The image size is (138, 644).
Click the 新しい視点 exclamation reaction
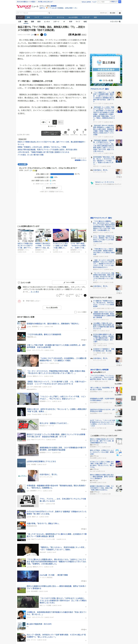tap(83, 133)
